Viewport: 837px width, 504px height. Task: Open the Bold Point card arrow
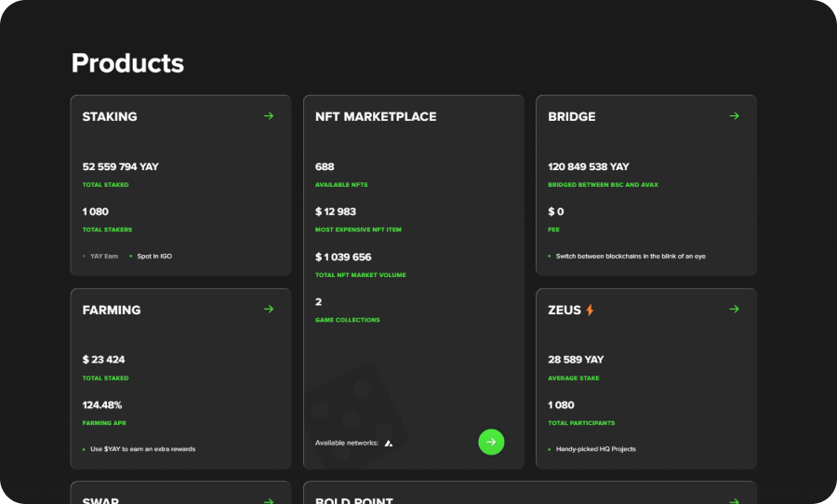(734, 501)
